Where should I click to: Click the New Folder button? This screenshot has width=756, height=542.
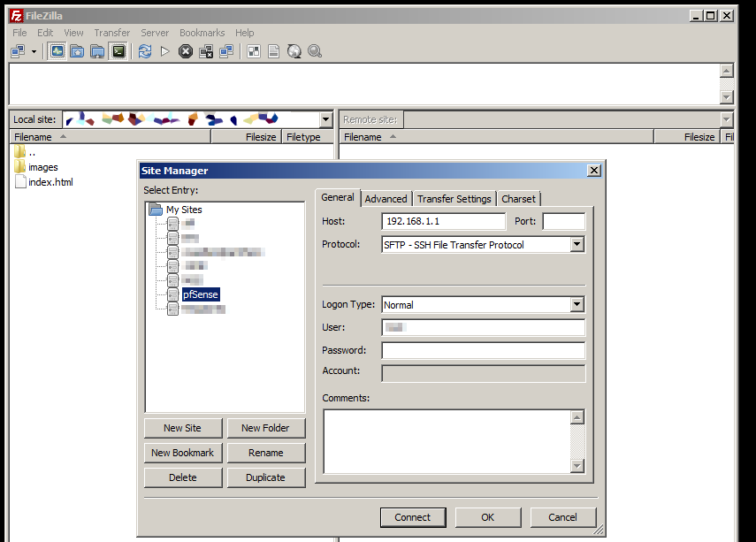click(x=265, y=428)
